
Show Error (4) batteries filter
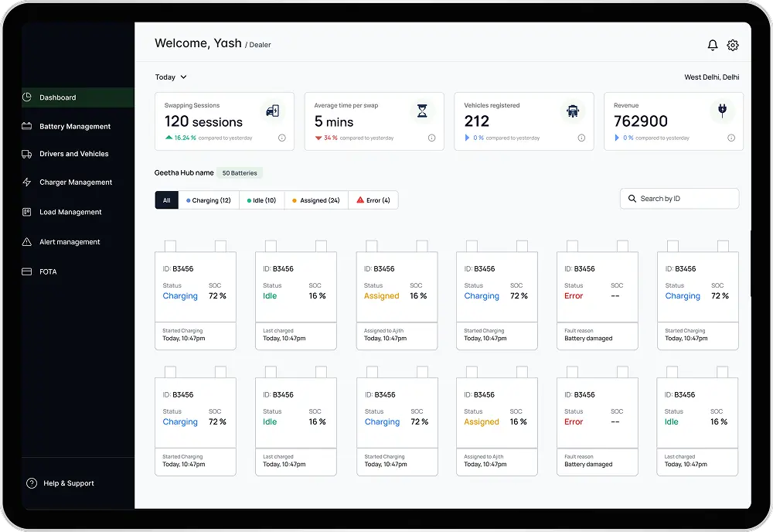click(x=373, y=200)
